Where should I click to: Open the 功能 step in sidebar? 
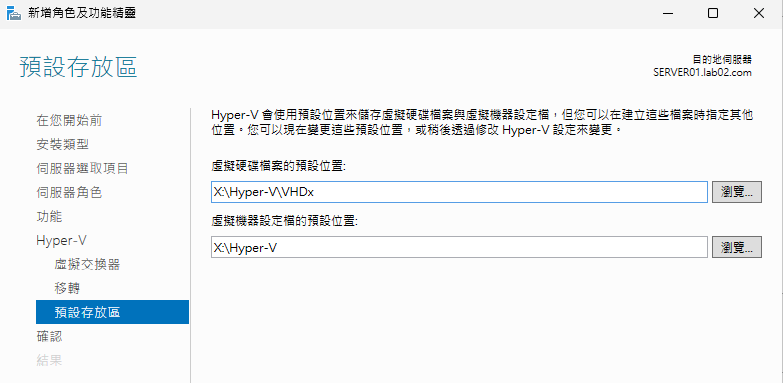[x=49, y=217]
